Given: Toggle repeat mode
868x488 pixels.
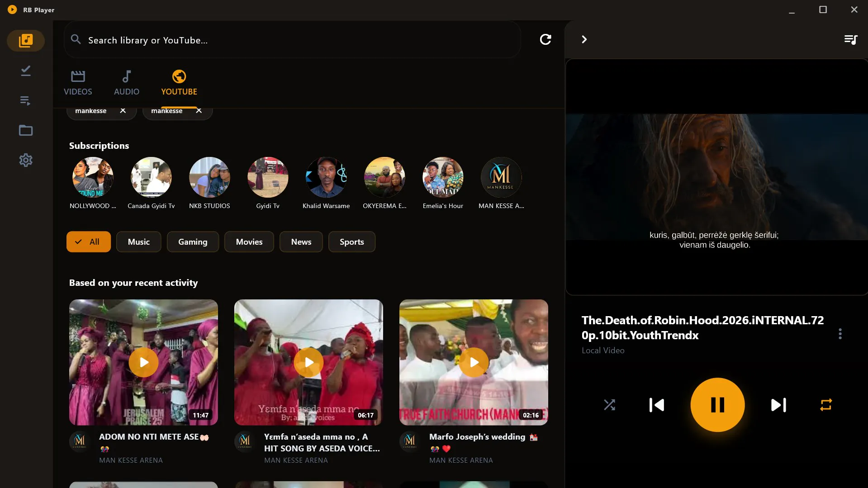Looking at the screenshot, I should (826, 404).
